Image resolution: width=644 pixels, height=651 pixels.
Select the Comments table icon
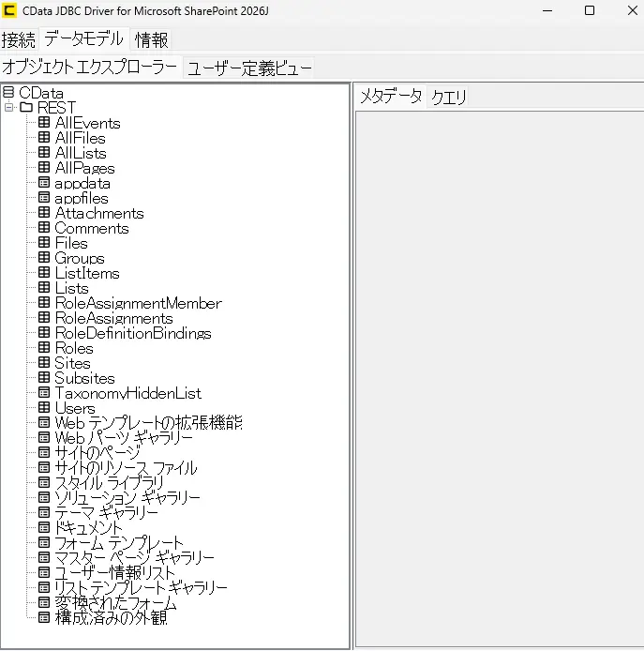coord(44,227)
